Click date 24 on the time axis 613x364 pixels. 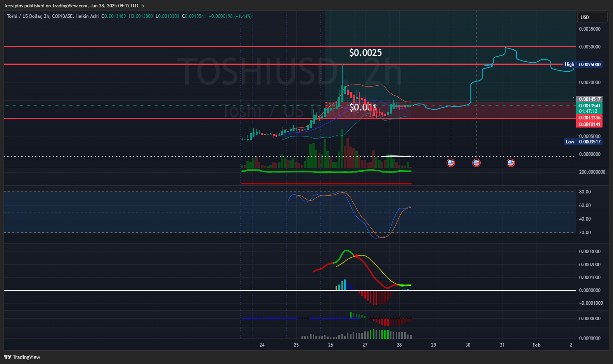click(262, 345)
